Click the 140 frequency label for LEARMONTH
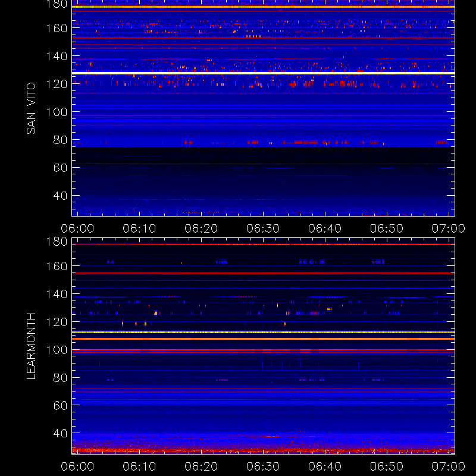 (57, 294)
